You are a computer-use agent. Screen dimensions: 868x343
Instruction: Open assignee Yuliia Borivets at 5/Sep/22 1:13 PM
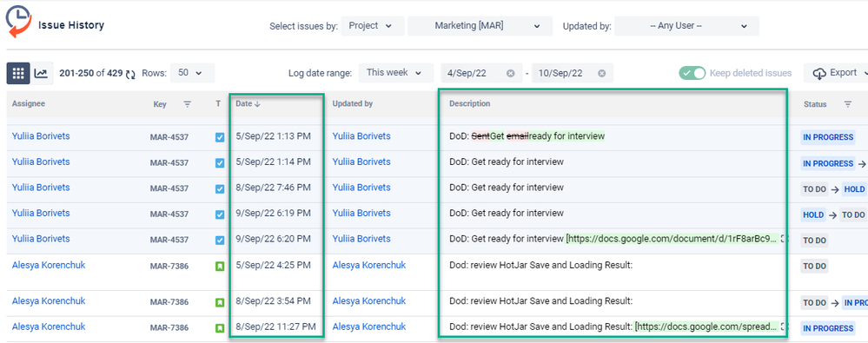(x=41, y=135)
